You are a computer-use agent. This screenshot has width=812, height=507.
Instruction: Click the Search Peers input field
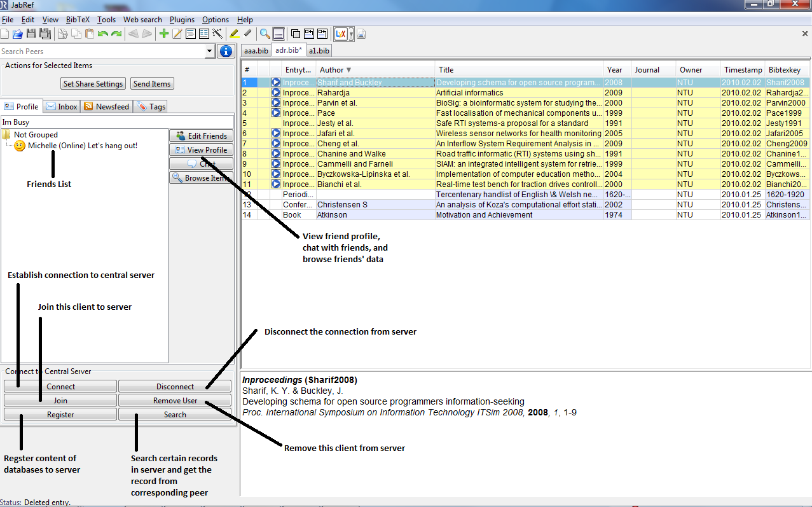pyautogui.click(x=102, y=52)
